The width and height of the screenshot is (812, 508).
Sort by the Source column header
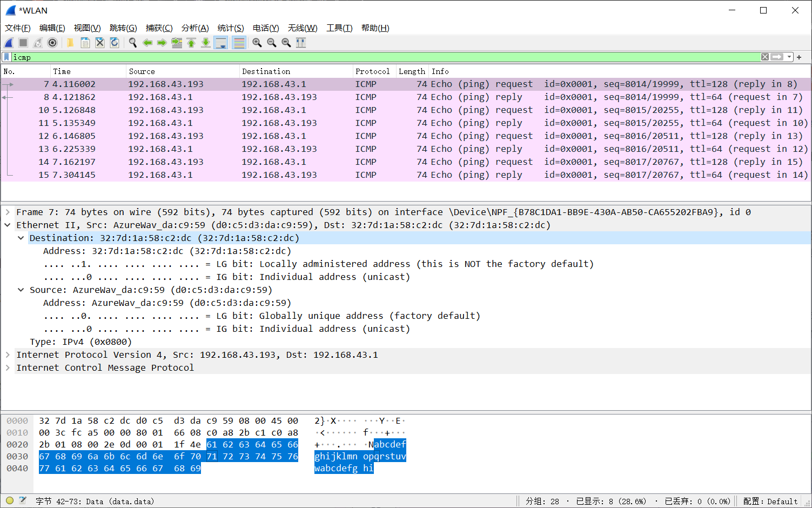183,71
